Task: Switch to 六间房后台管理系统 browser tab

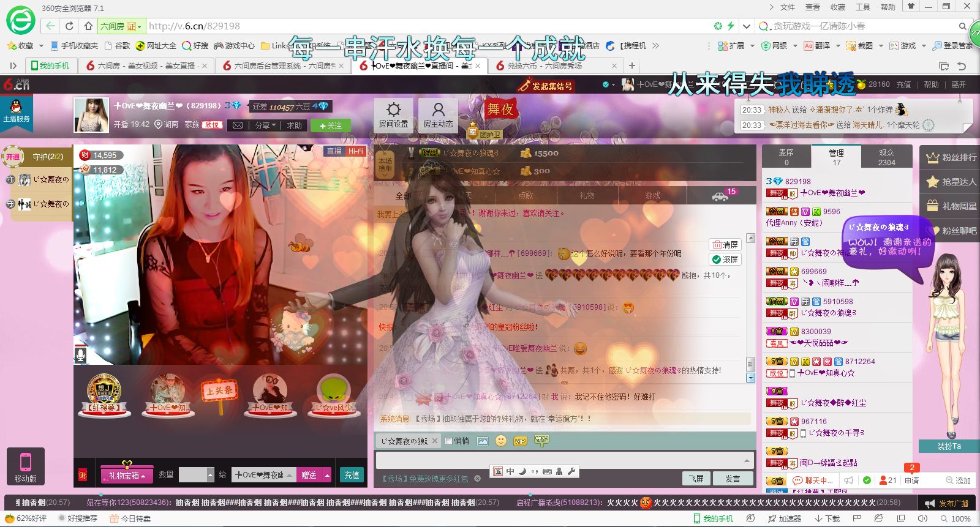Action: (283, 65)
